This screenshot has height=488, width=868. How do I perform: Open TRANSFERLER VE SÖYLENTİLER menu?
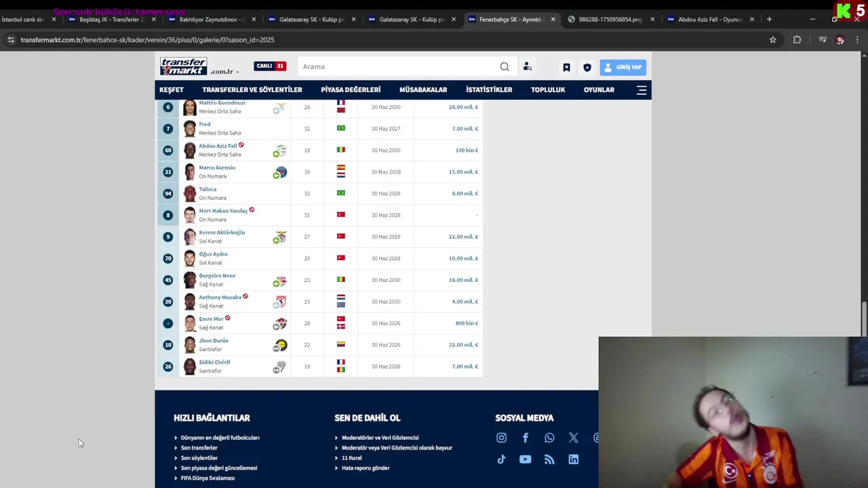[252, 89]
